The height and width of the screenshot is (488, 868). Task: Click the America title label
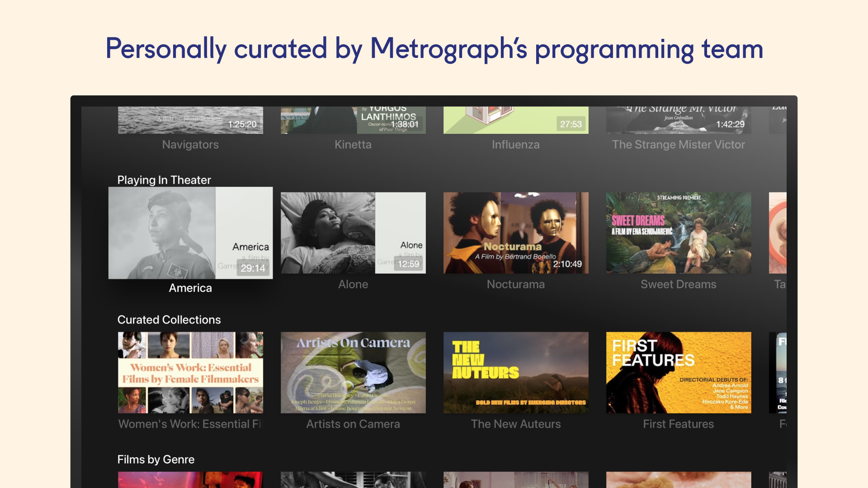190,288
